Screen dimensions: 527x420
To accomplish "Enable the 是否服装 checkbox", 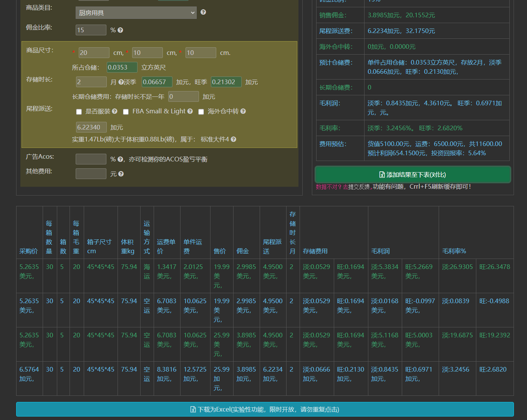I will pyautogui.click(x=79, y=112).
